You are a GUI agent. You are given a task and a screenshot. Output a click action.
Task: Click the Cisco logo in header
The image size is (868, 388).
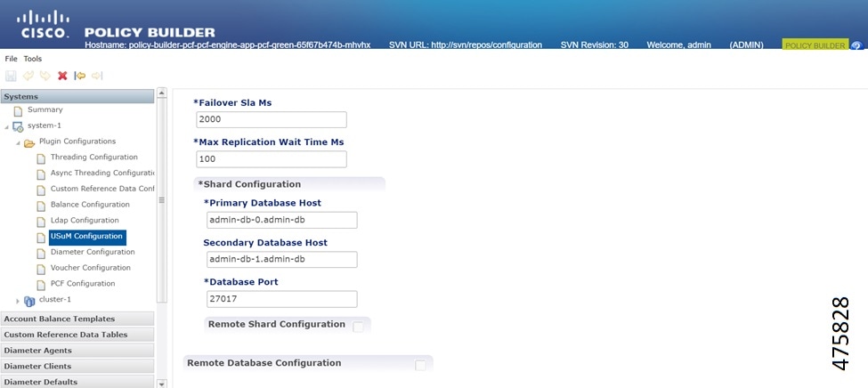pyautogui.click(x=44, y=24)
